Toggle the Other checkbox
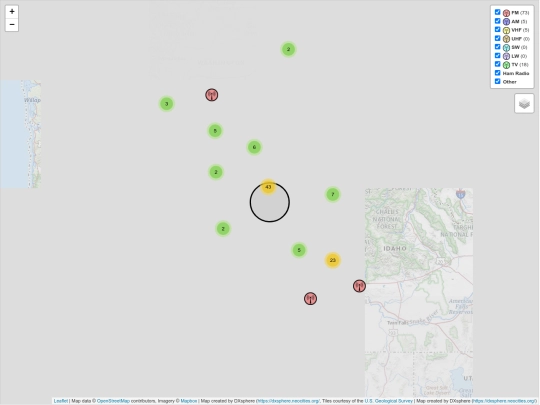The image size is (540, 405). (x=497, y=81)
